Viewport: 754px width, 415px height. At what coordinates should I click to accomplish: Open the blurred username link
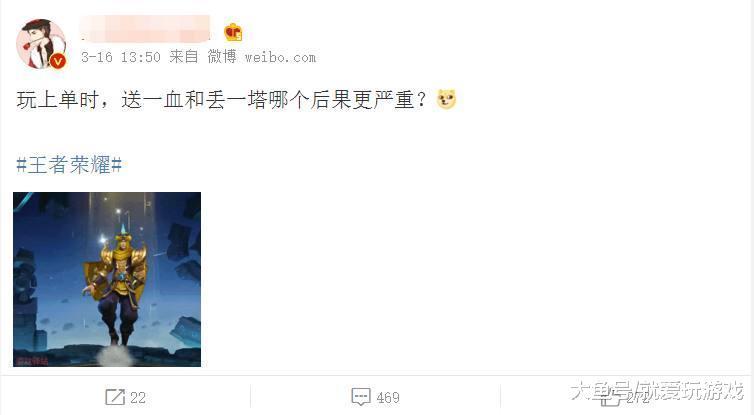(x=146, y=29)
